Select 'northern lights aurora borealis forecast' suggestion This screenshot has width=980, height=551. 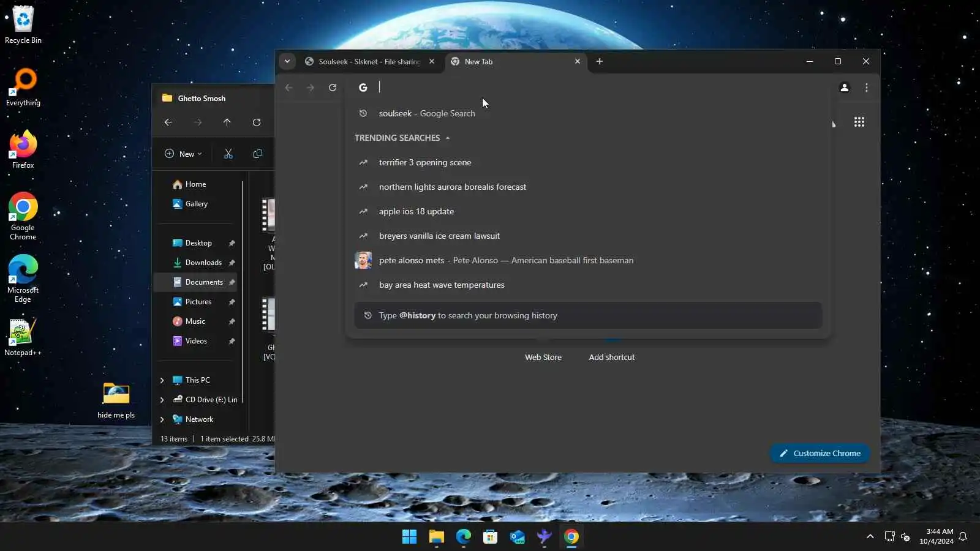tap(588, 187)
